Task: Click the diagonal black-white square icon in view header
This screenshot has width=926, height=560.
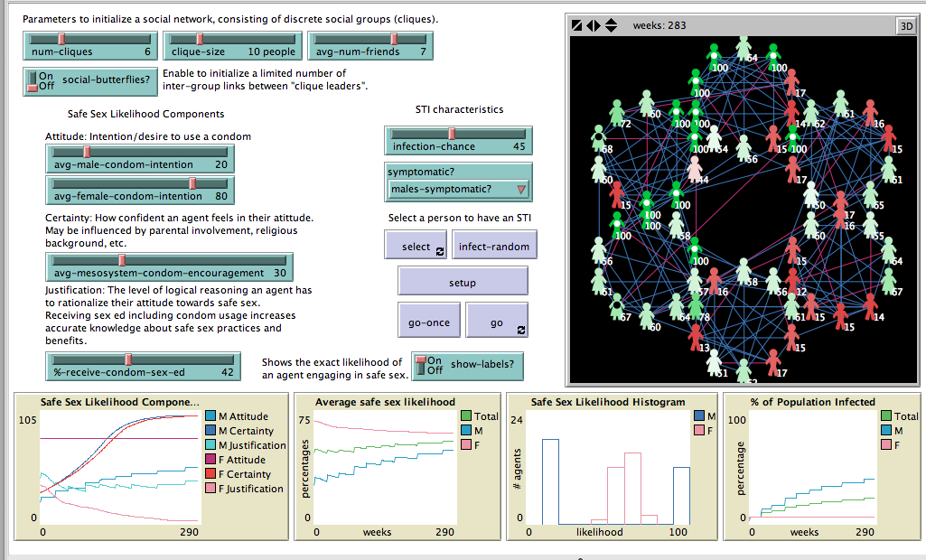Action: coord(577,25)
